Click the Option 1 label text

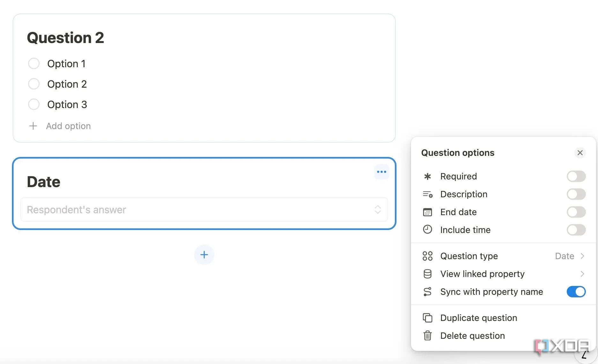[66, 64]
